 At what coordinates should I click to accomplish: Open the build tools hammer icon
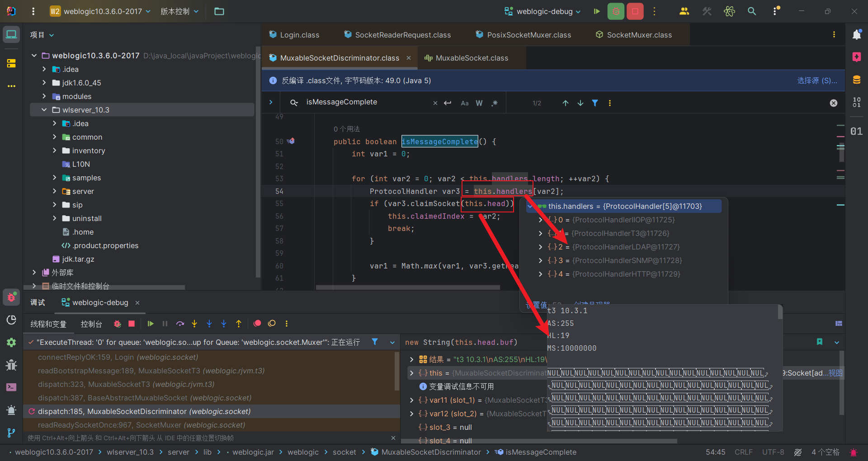coord(707,11)
